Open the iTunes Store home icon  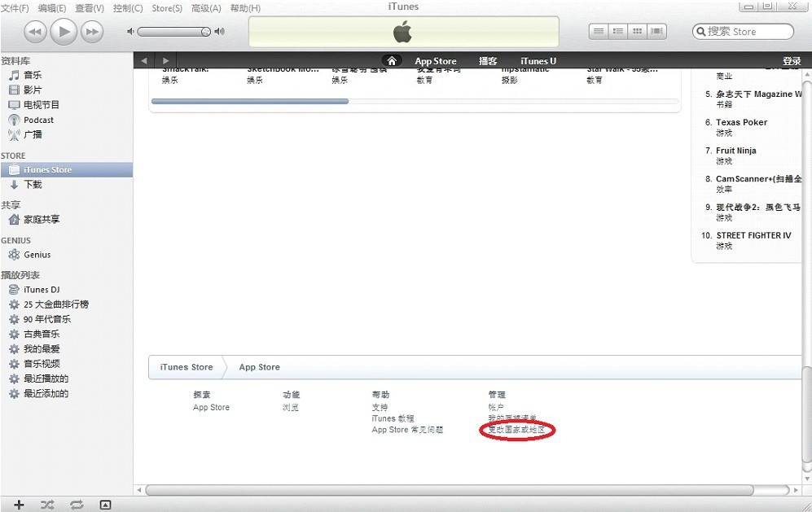click(392, 61)
